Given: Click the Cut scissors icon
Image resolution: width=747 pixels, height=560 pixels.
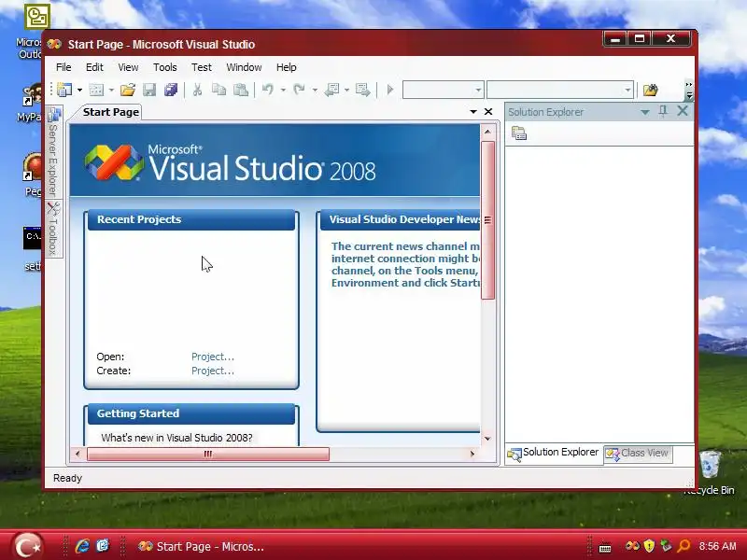Looking at the screenshot, I should tap(197, 90).
